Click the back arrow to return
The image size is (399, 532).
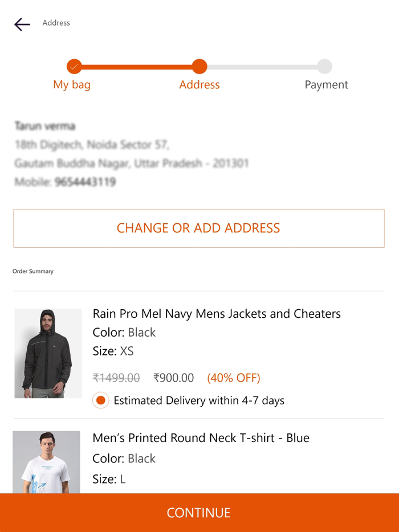coord(21,24)
